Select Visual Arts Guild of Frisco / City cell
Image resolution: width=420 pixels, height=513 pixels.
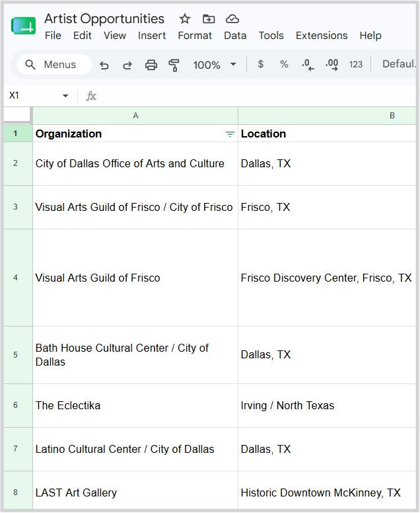point(135,207)
